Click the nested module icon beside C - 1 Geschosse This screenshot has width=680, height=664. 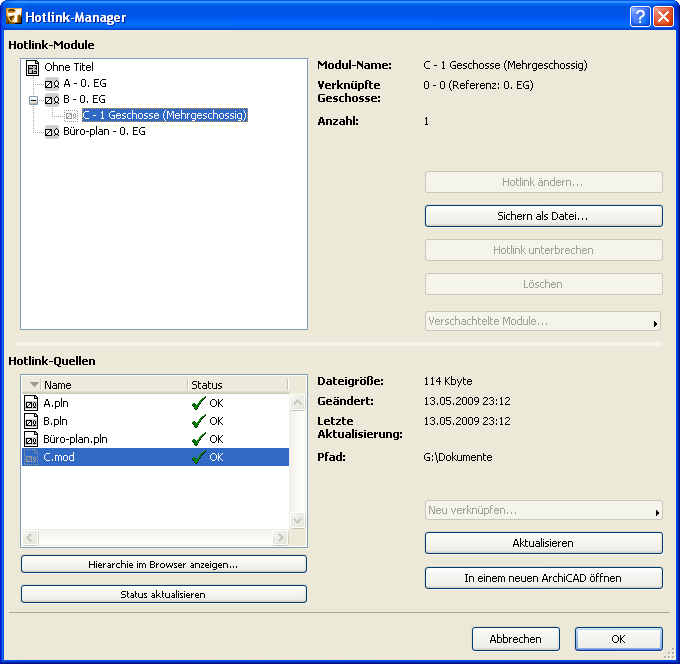pos(71,116)
